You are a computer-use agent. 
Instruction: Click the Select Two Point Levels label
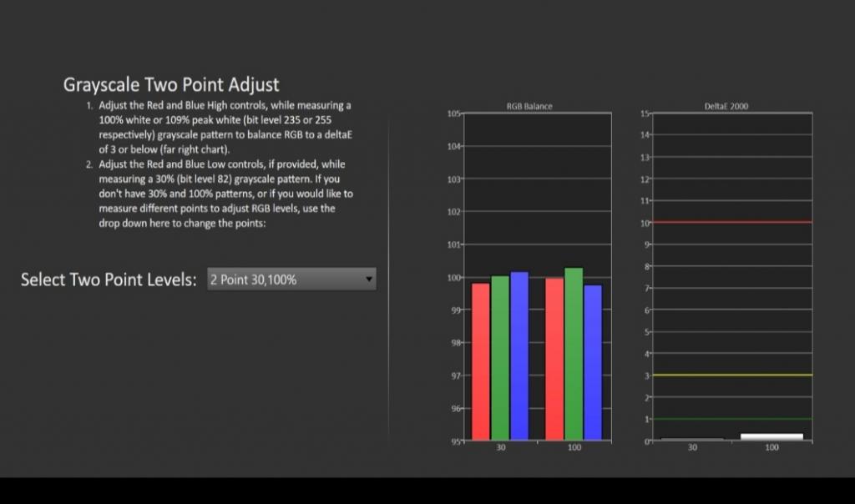(108, 280)
